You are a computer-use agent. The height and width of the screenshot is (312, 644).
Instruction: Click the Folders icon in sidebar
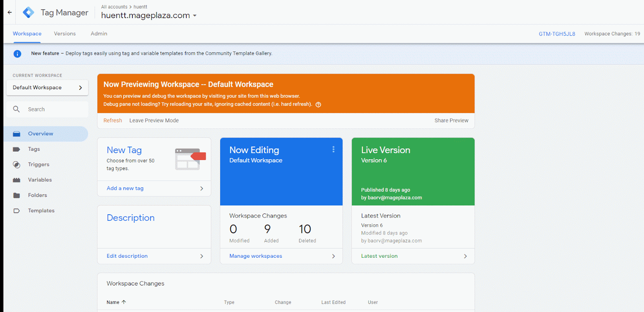tap(17, 195)
